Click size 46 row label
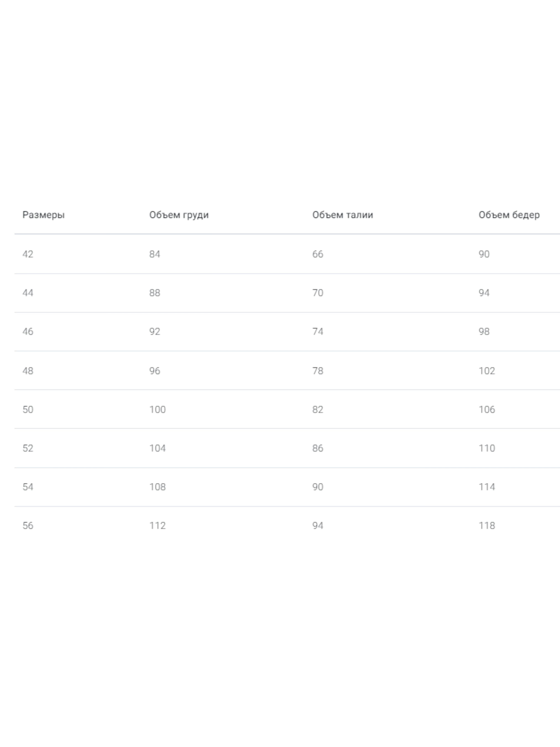This screenshot has width=560, height=747. (28, 332)
